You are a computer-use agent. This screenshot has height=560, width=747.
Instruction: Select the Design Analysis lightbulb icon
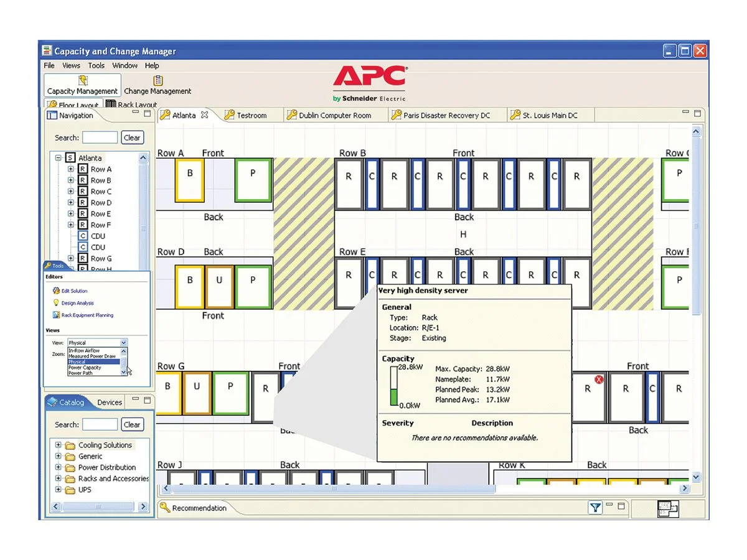[x=57, y=303]
